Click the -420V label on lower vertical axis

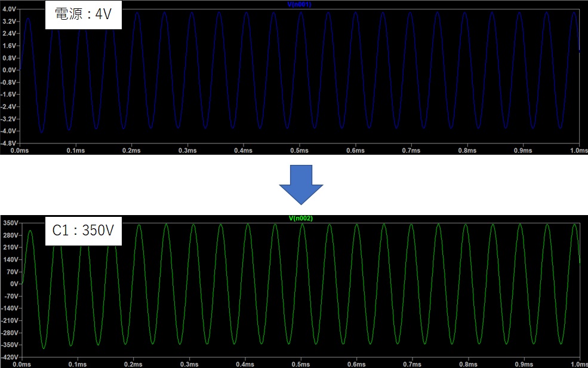9,357
